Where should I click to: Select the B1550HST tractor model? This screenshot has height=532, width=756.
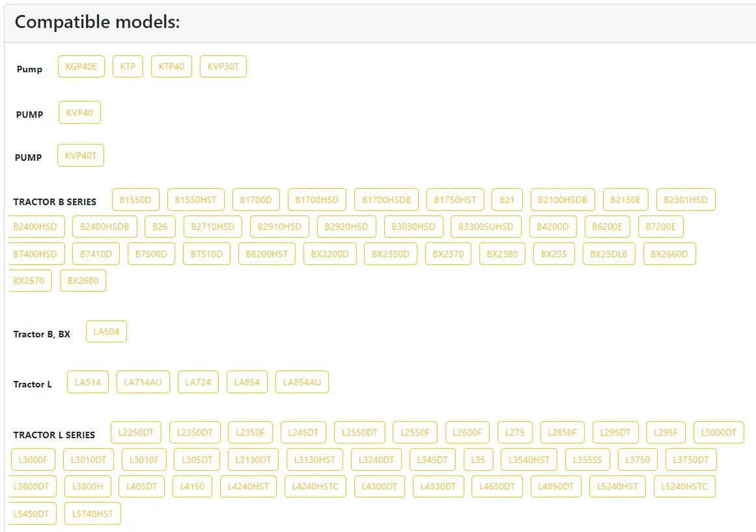pos(196,200)
